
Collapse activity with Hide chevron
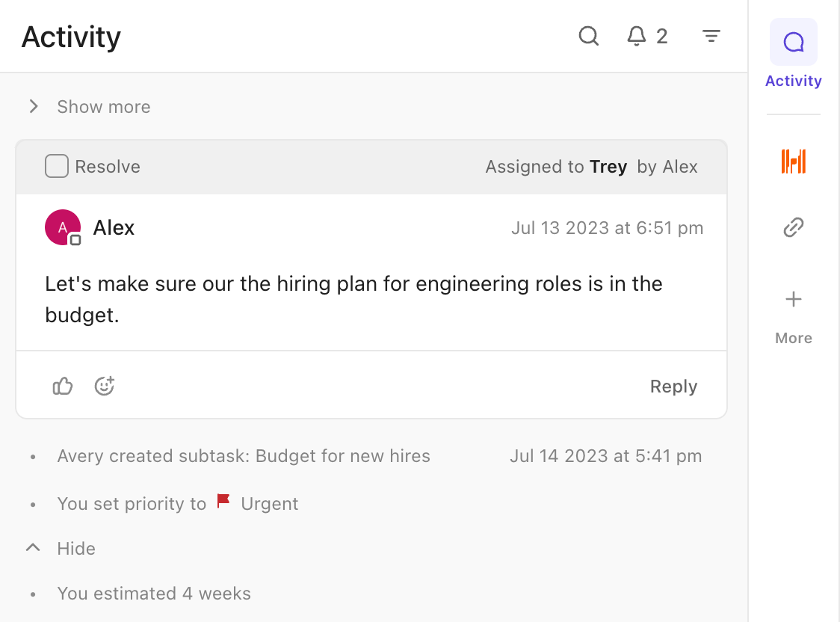tap(33, 548)
